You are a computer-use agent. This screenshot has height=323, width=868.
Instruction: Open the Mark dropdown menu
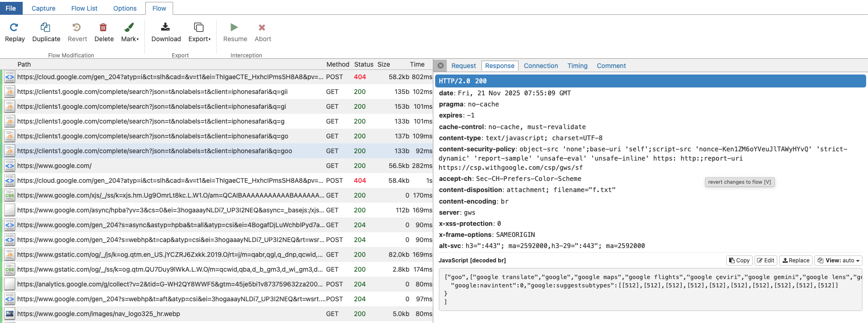(130, 32)
